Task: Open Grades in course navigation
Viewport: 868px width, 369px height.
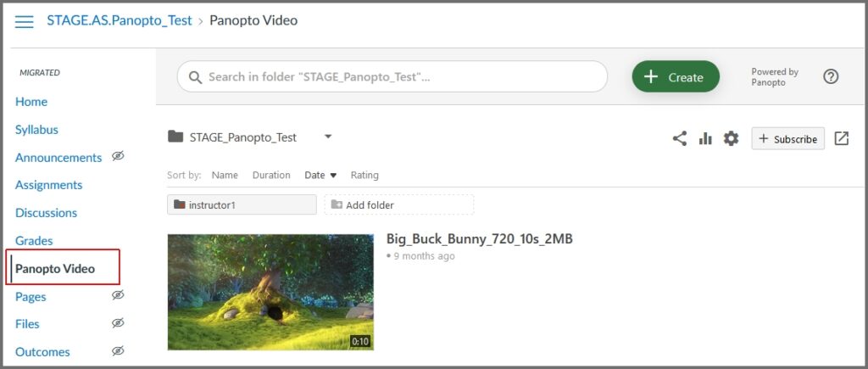Action: 34,241
